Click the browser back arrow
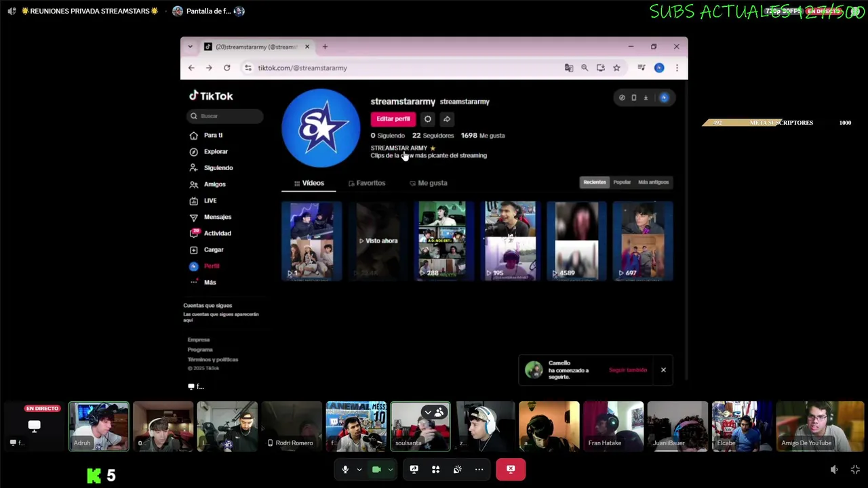 click(x=191, y=68)
